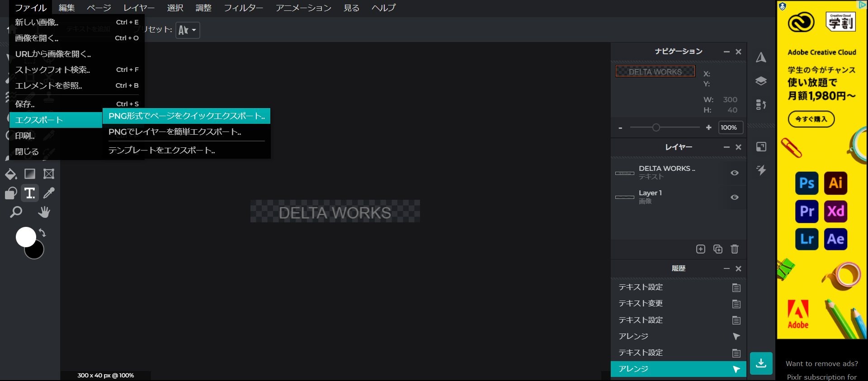
Task: Select the Text tool
Action: tap(30, 193)
